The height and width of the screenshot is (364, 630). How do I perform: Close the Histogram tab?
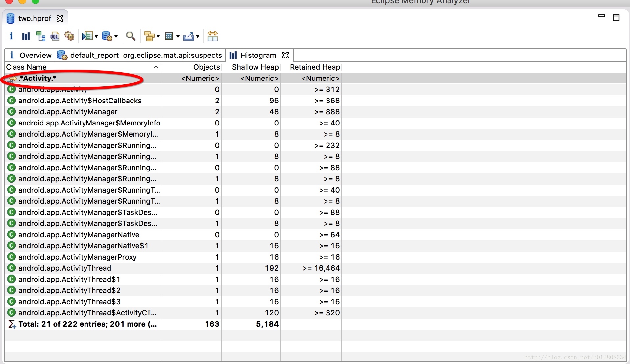285,55
